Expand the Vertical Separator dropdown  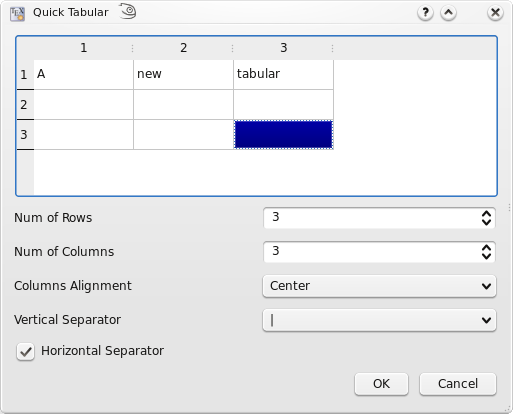click(379, 320)
